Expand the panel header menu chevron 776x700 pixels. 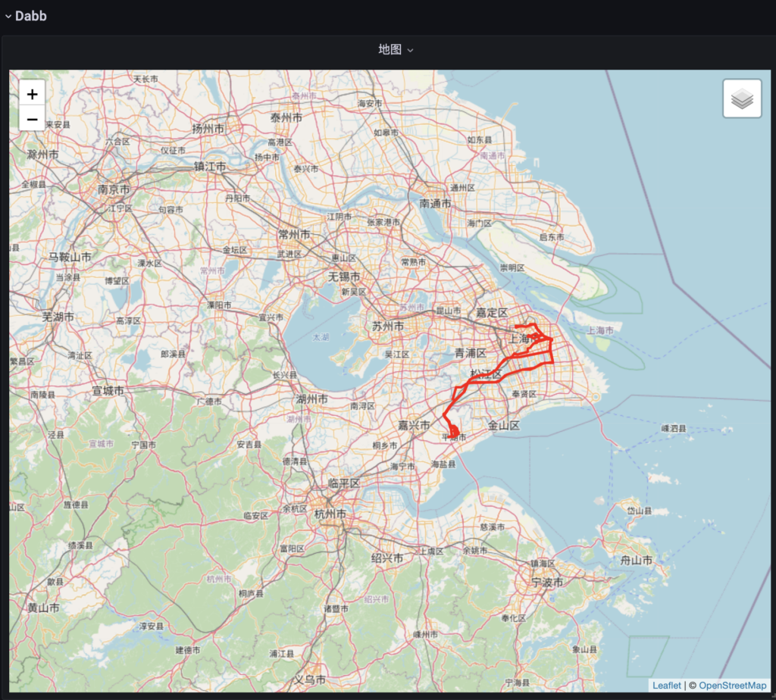click(409, 49)
